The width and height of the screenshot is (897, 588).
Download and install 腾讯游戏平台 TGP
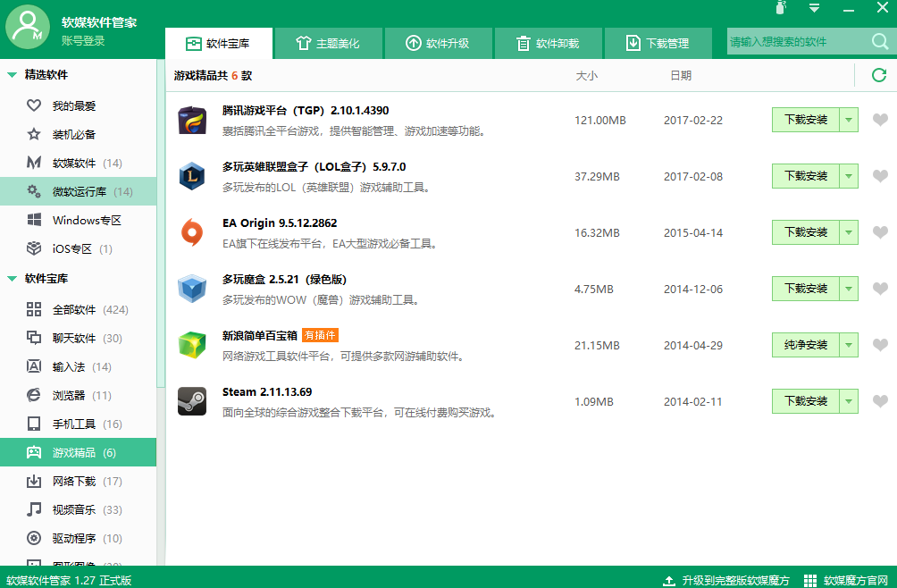[806, 120]
